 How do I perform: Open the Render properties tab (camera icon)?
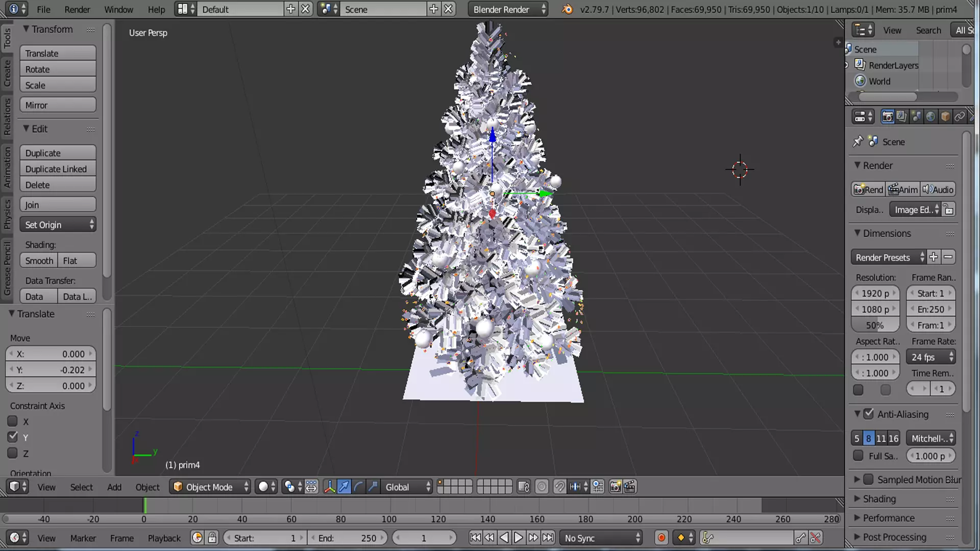[x=888, y=117]
